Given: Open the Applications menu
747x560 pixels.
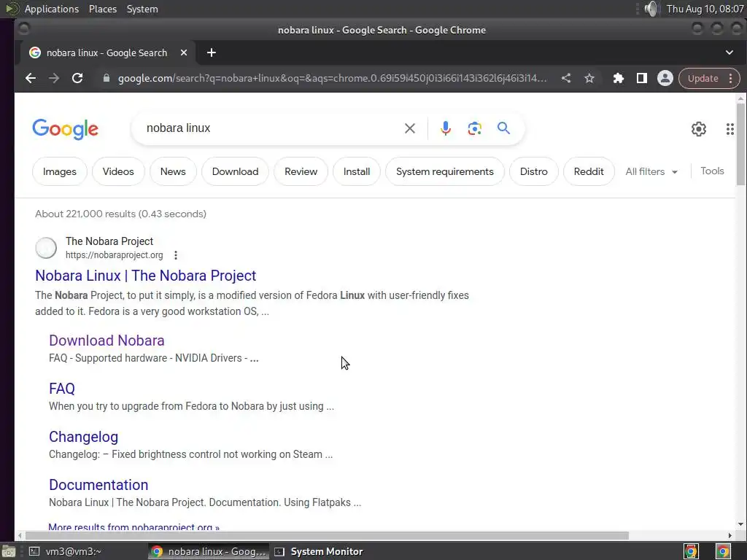Looking at the screenshot, I should click(52, 9).
